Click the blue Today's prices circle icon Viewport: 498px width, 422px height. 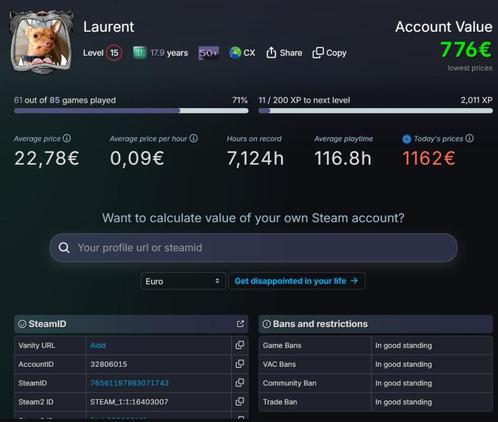407,139
